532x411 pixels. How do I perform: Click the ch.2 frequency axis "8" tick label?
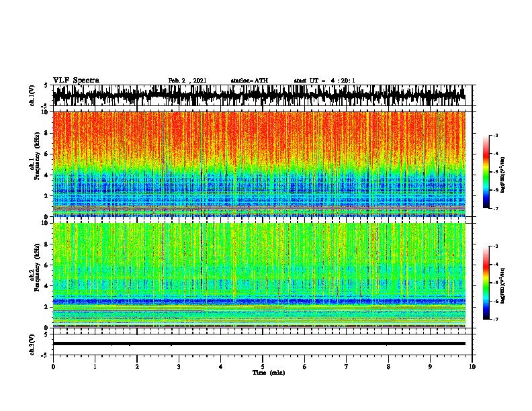click(46, 244)
